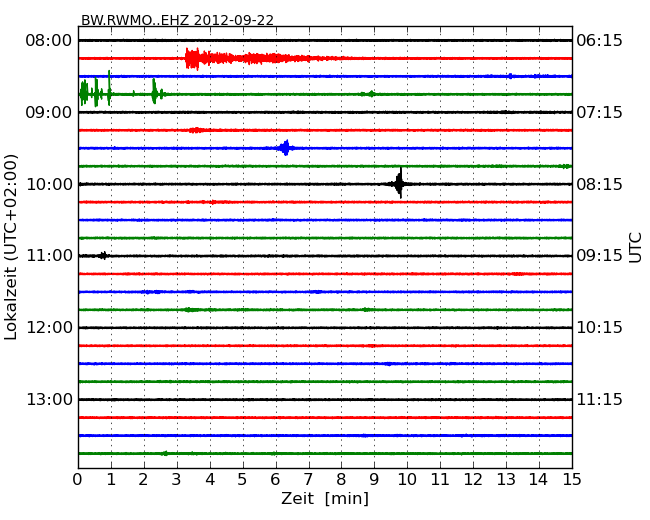The height and width of the screenshot is (520, 650).
Task: Select x-axis tick label 7
Action: coord(308,479)
